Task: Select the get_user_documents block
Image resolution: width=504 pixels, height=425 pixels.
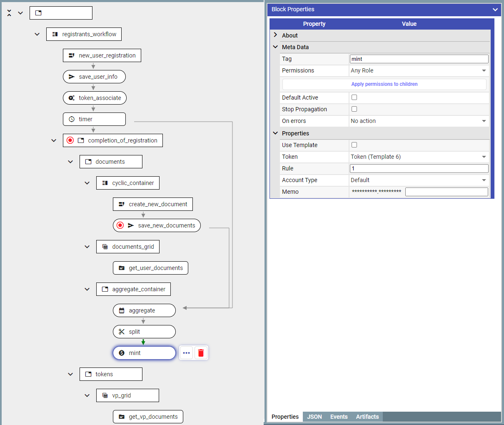Action: pyautogui.click(x=150, y=268)
